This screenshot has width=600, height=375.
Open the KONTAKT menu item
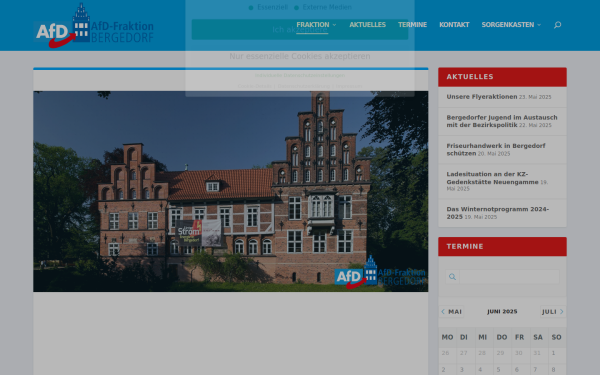(x=454, y=25)
